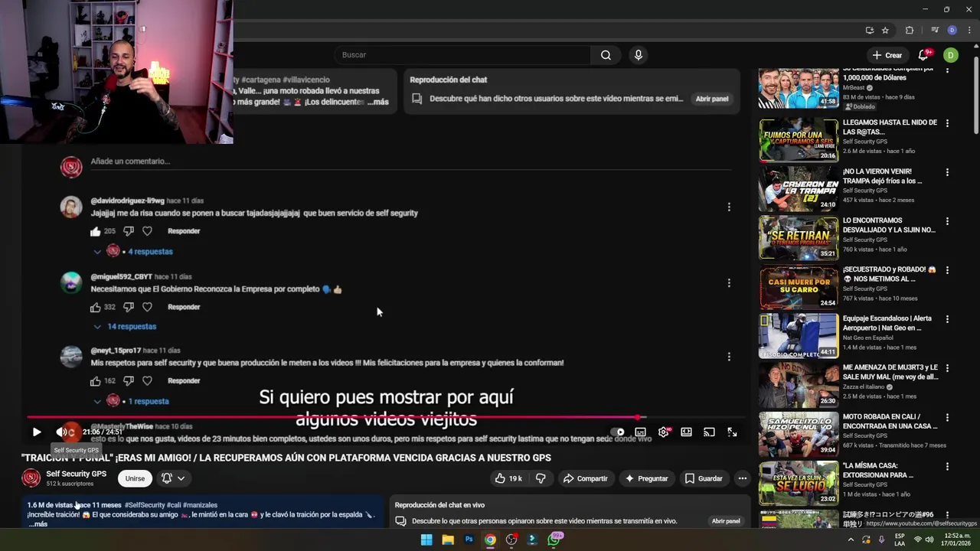This screenshot has height=551, width=980.
Task: Open Chrome media control icon
Action: click(935, 31)
